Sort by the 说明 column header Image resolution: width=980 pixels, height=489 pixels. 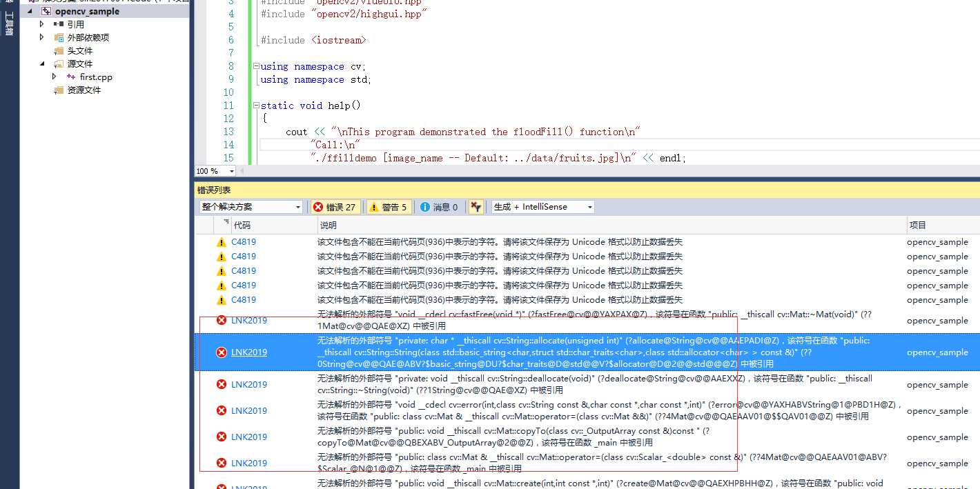tap(611, 225)
